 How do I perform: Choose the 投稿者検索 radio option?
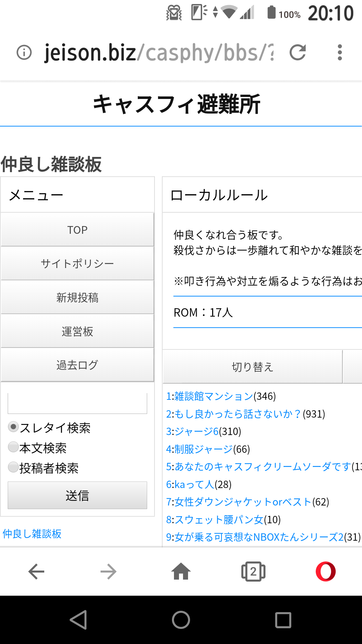tap(13, 467)
